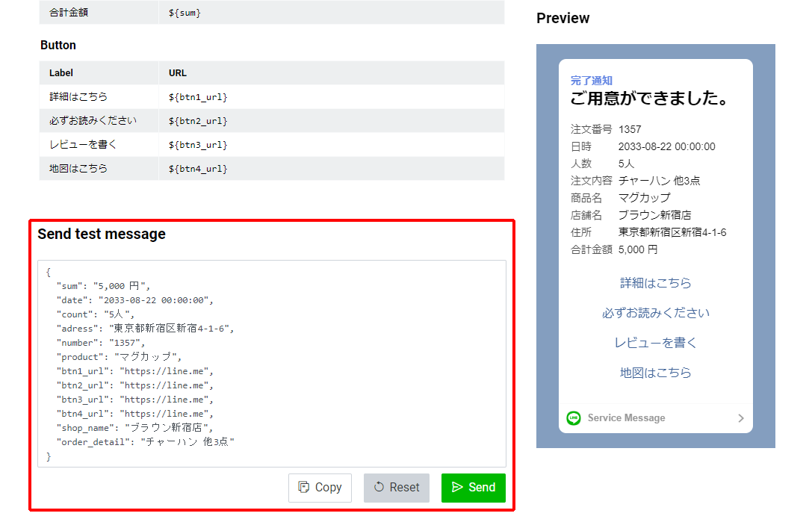
Task: Click the Copy button
Action: point(320,488)
